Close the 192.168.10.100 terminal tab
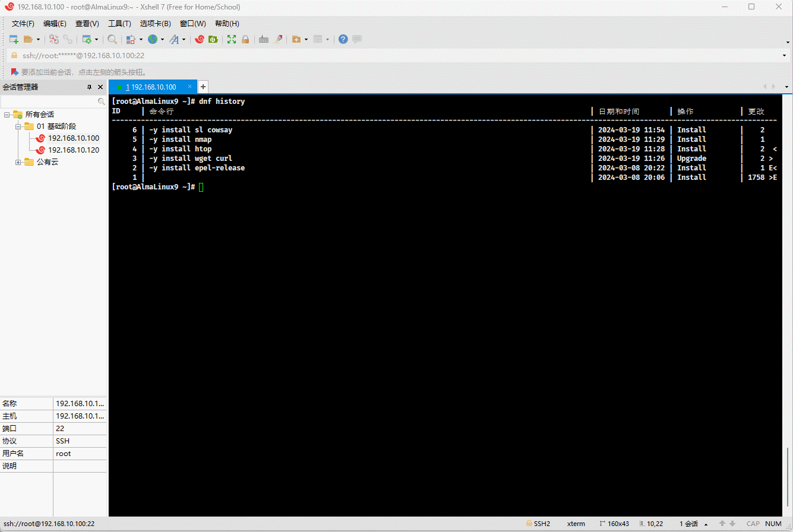This screenshot has width=793, height=532. pyautogui.click(x=189, y=87)
